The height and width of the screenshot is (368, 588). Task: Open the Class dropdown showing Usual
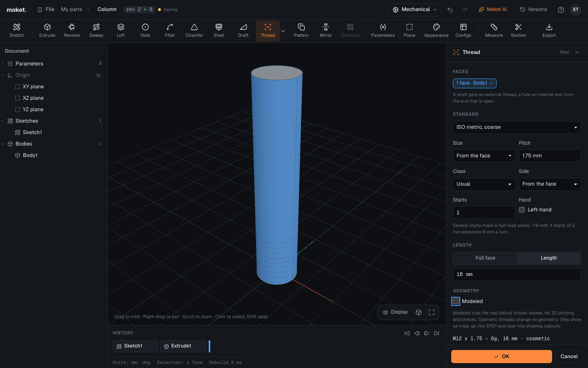pos(484,184)
